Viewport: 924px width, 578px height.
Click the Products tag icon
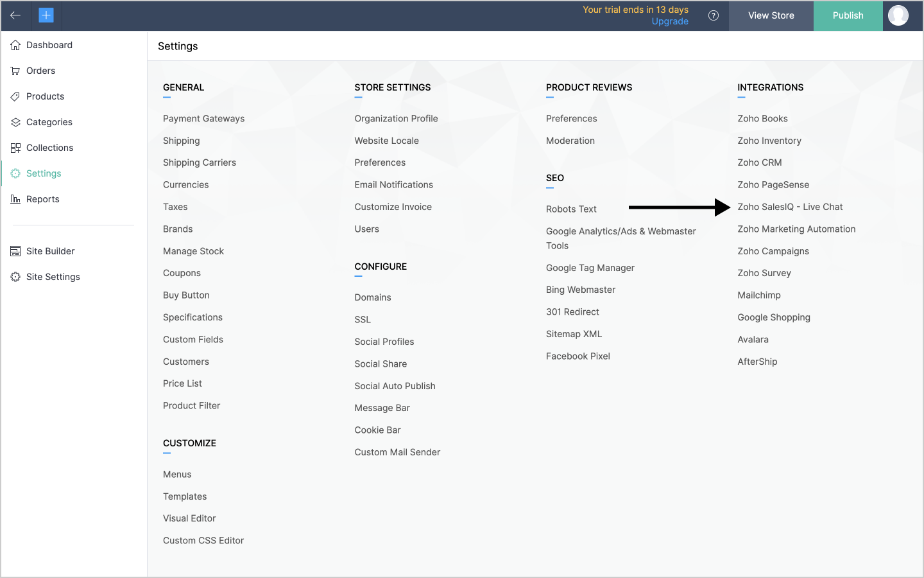[x=15, y=96]
